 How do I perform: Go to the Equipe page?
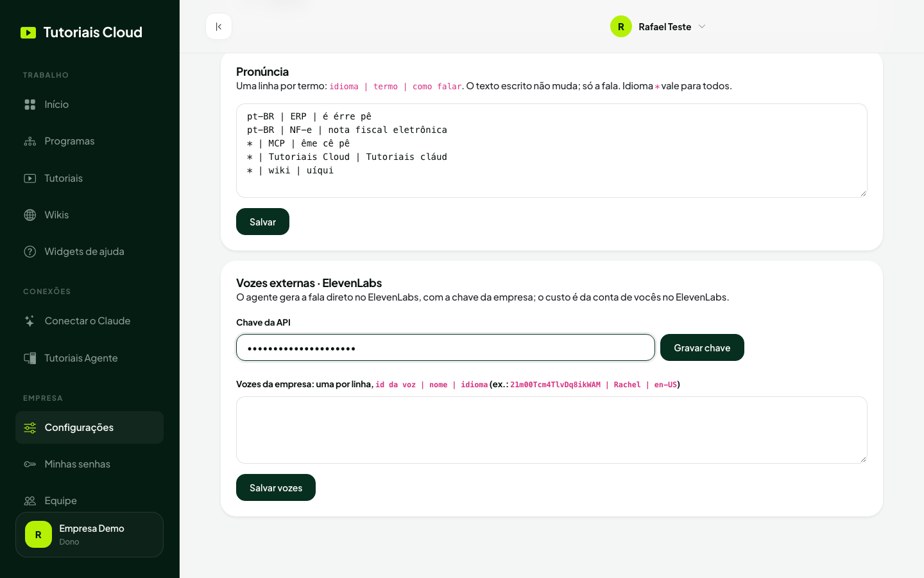(89, 501)
